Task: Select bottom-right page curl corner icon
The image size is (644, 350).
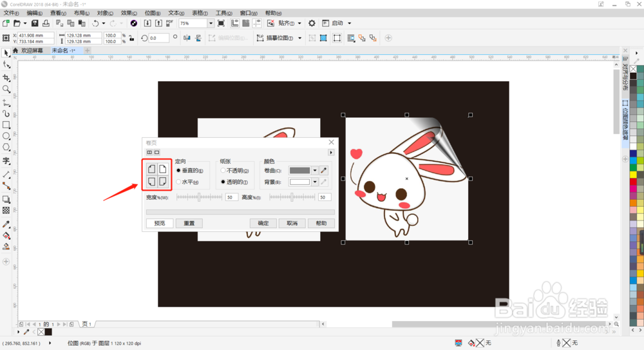Action: [163, 181]
